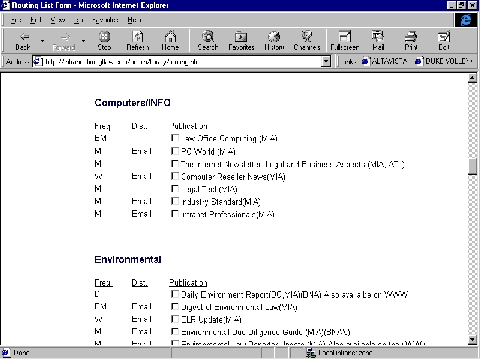Click the Internet Explorer logo
Image resolution: width=480 pixels, height=360 pixels.
pyautogui.click(x=466, y=20)
